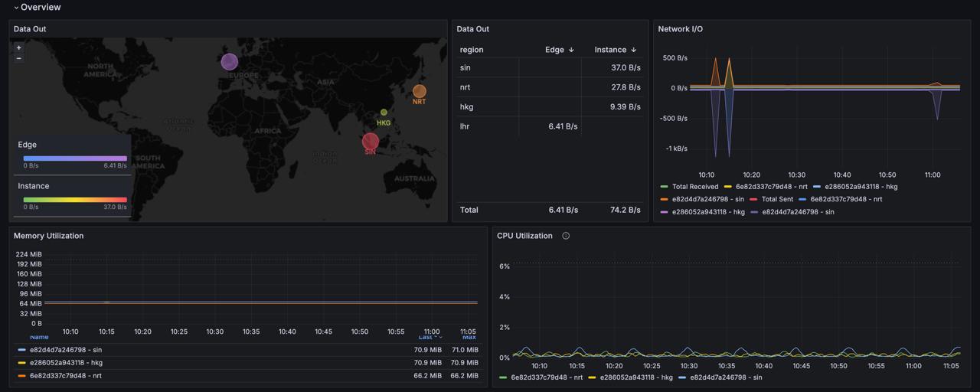Open the Memory Utilization panel title menu
The image size is (980, 392).
coord(48,236)
